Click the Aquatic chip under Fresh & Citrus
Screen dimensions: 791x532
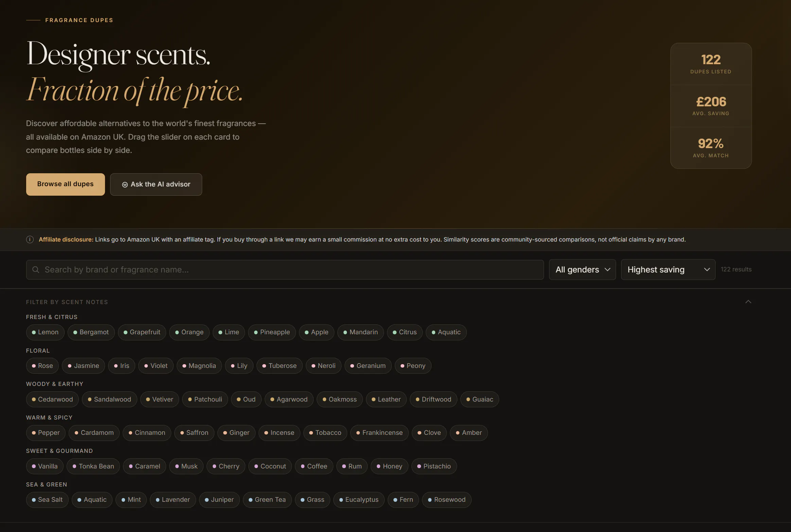(x=446, y=332)
